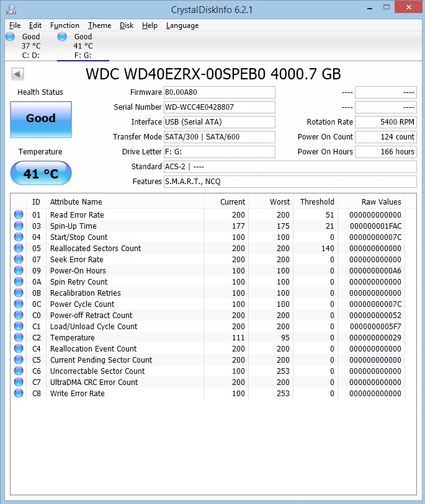
Task: Click raw value 000000000052
Action: click(375, 316)
